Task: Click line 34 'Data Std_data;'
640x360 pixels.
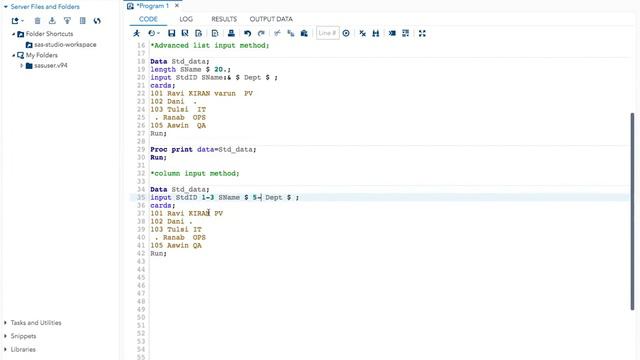Action: point(180,189)
